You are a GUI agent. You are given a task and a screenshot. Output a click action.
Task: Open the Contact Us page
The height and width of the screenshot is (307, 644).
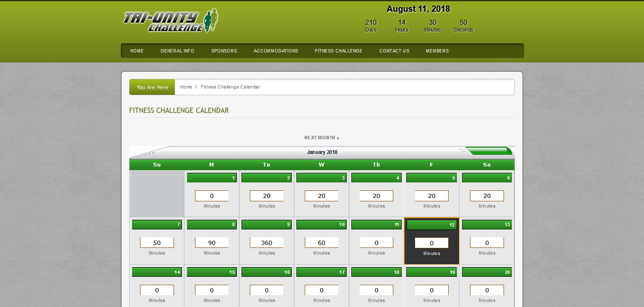tap(394, 51)
